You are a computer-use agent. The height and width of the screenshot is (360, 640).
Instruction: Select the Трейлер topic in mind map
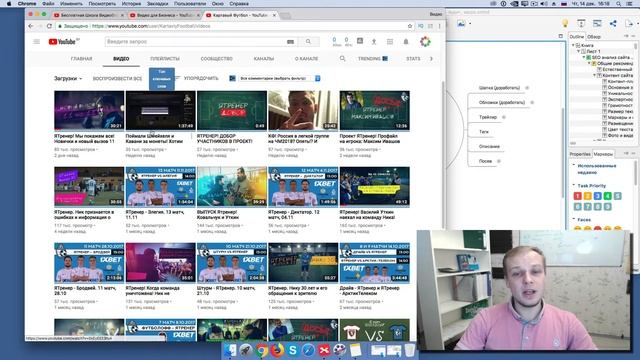[488, 117]
